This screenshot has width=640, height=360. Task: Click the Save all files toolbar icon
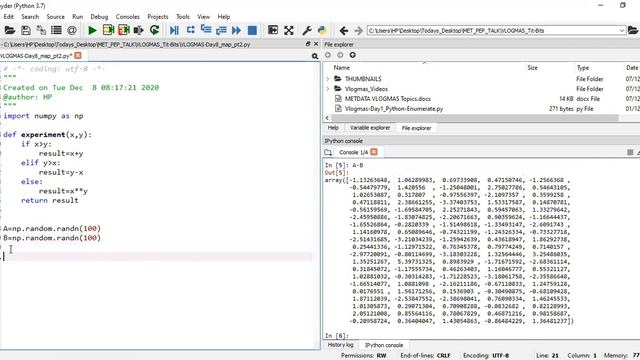41,30
